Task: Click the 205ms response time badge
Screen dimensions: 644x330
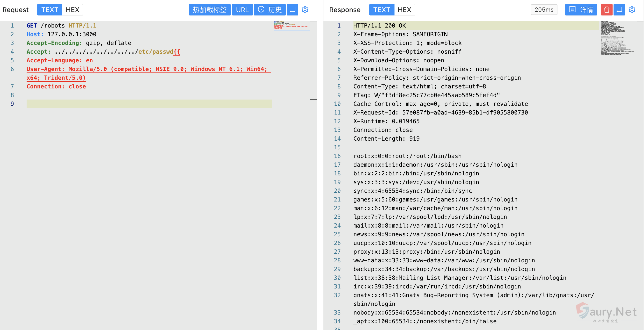Action: pos(544,10)
